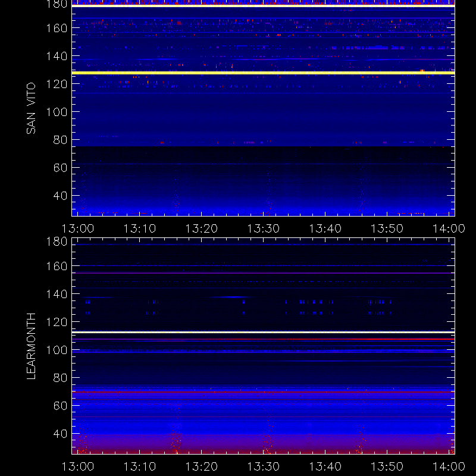Screen dimensions: 476x476
Task: Click the bright yellow band near 127 in San Vito
Action: tap(263, 73)
